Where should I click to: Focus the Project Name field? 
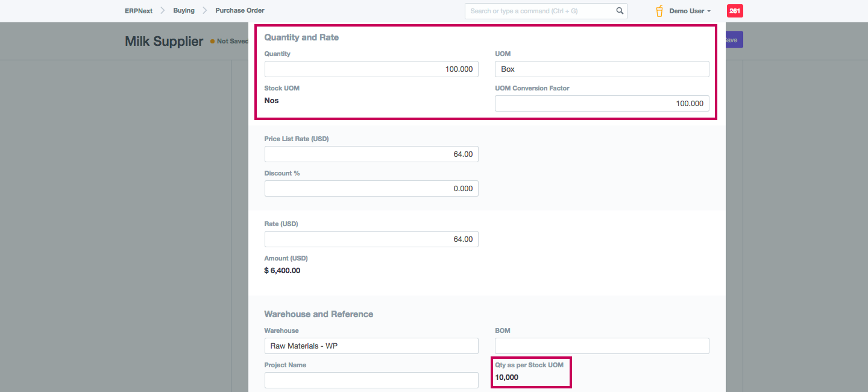pos(371,381)
